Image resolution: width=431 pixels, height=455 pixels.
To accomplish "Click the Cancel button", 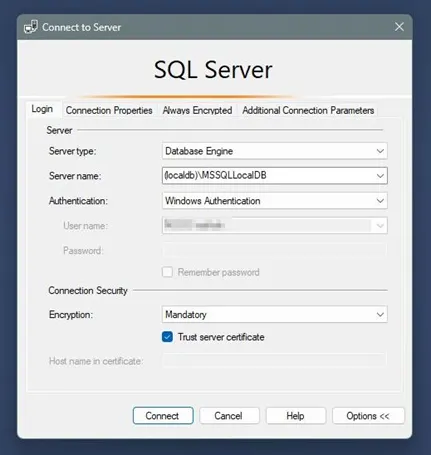I will (229, 416).
